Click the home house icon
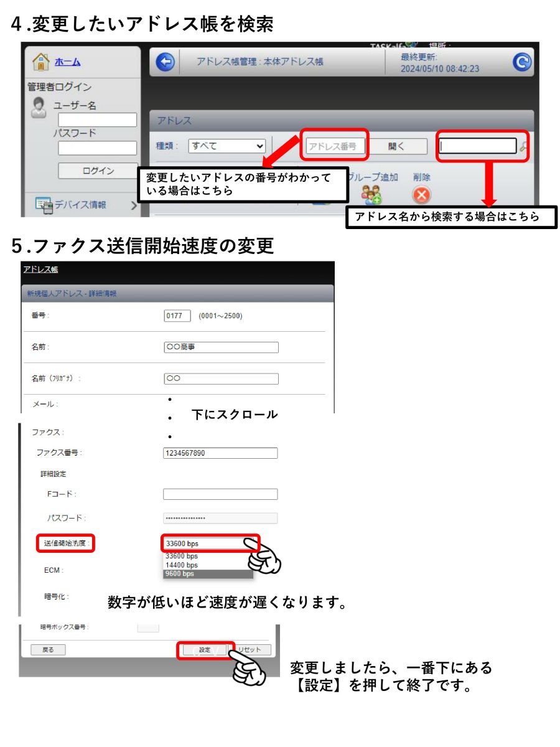560x747 pixels. 40,62
